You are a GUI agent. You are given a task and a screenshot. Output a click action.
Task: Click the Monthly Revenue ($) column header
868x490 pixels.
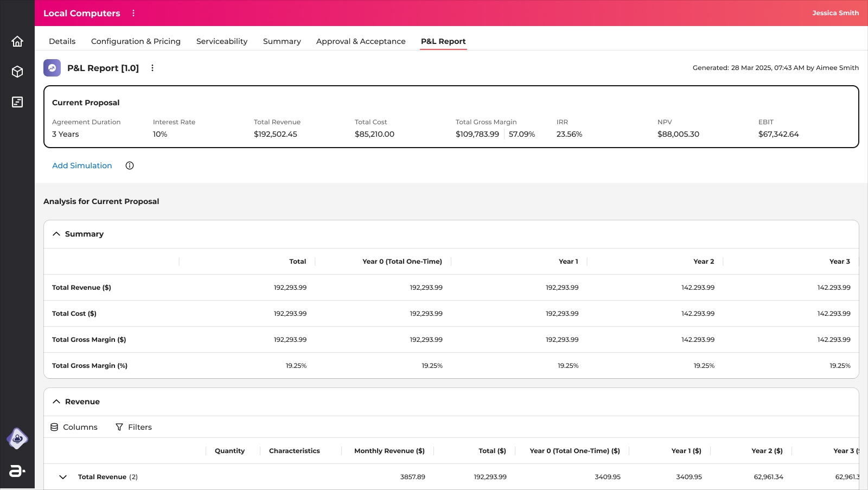(390, 451)
